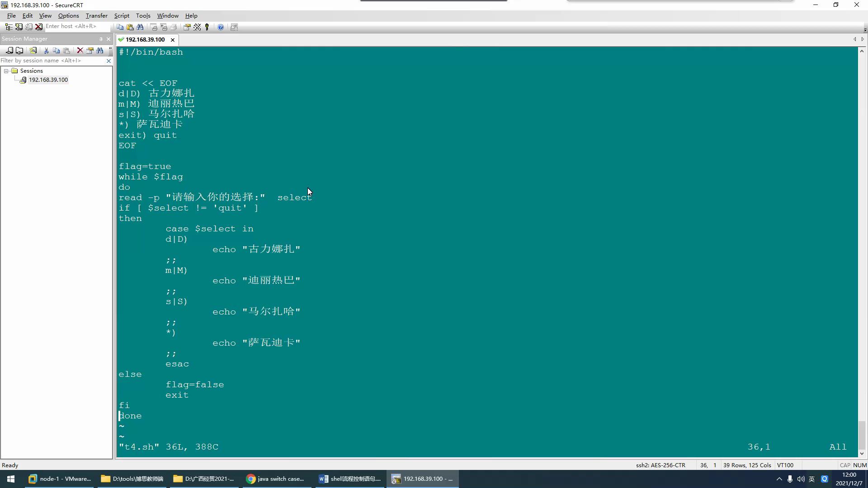Clear the session name filter
Image resolution: width=868 pixels, height=488 pixels.
pos(108,61)
